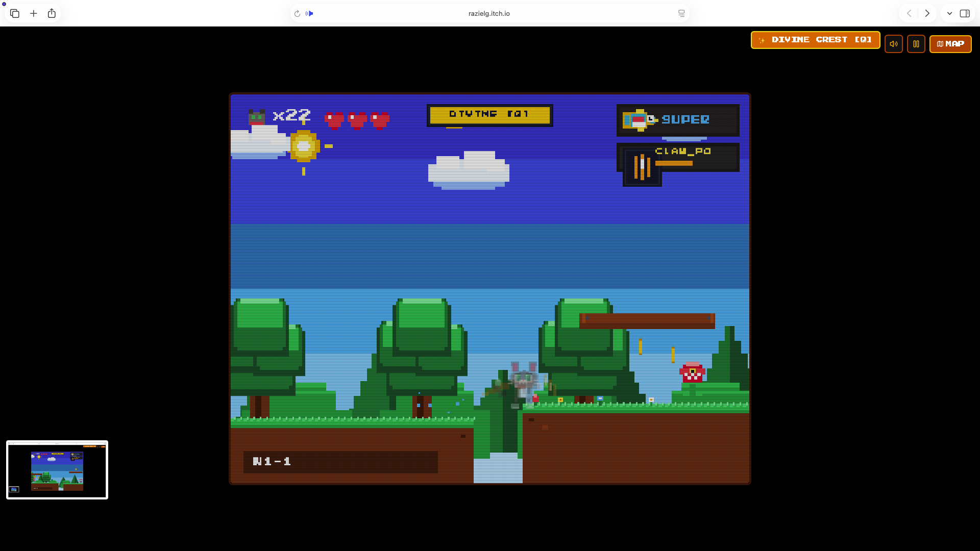Click the x22 lives counter
The image size is (980, 551).
(x=291, y=115)
